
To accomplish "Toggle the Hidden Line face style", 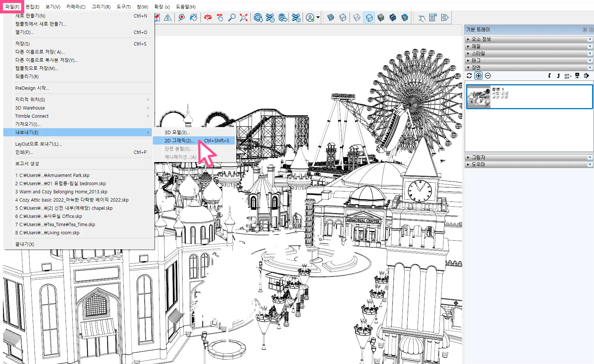I will click(x=369, y=18).
